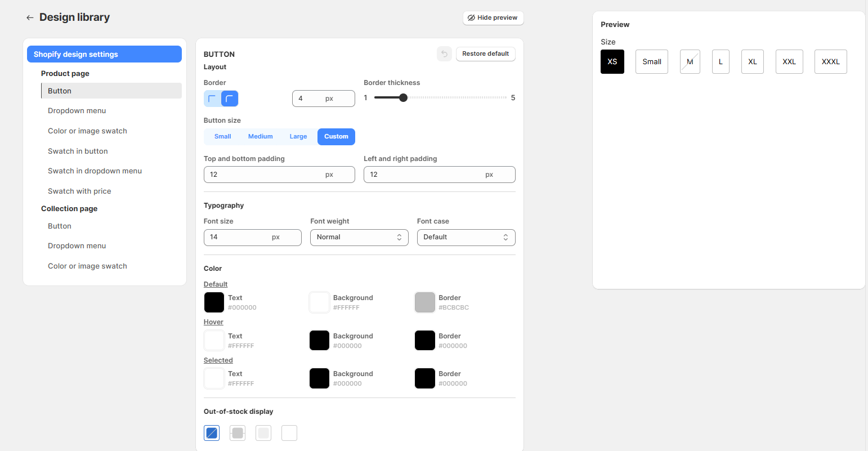Click the back arrow beside Design library

click(x=30, y=18)
